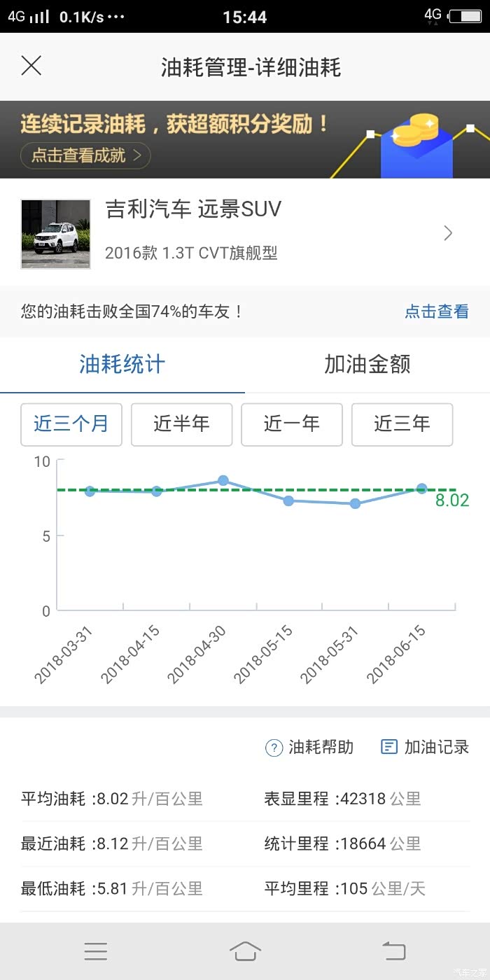The width and height of the screenshot is (490, 980).
Task: Select the 2018-04-30 peak data point
Action: (223, 480)
